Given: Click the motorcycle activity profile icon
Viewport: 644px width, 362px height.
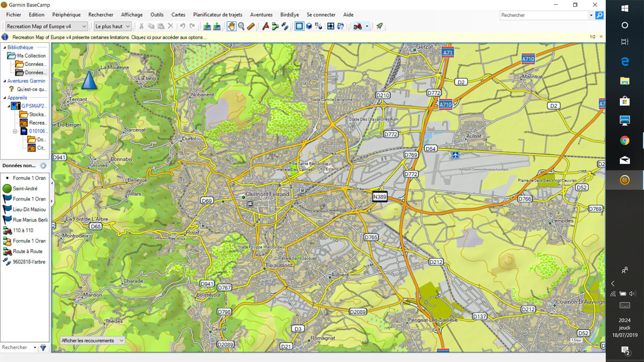Looking at the screenshot, I should [x=357, y=26].
